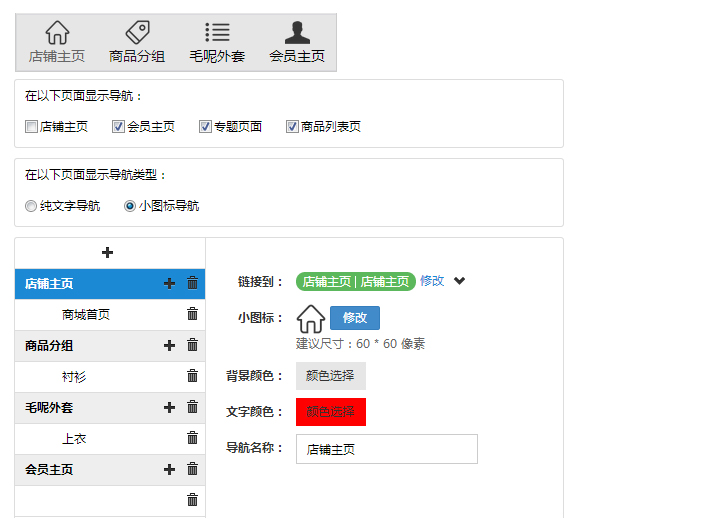Screen dimensions: 710x532
Task: Enable the 店铺主页 checkbox
Action: point(32,127)
